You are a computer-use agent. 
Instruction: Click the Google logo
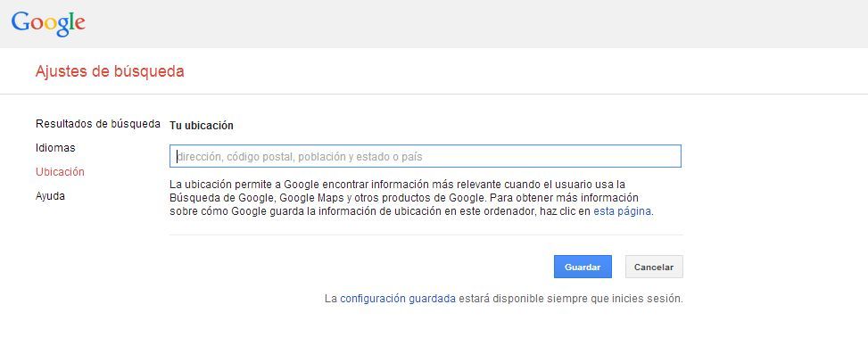pyautogui.click(x=48, y=23)
